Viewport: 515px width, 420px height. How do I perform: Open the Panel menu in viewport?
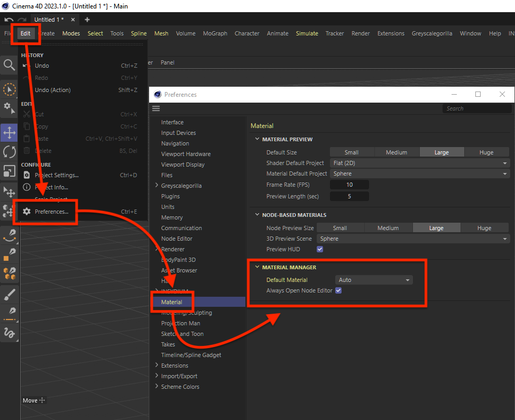tap(168, 62)
